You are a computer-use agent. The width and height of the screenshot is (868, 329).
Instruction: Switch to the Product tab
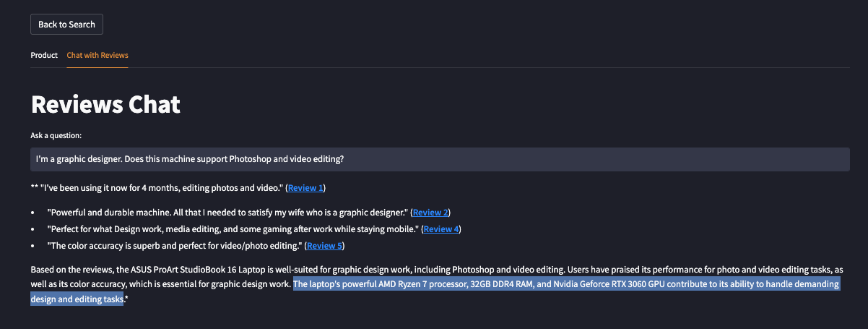click(44, 55)
